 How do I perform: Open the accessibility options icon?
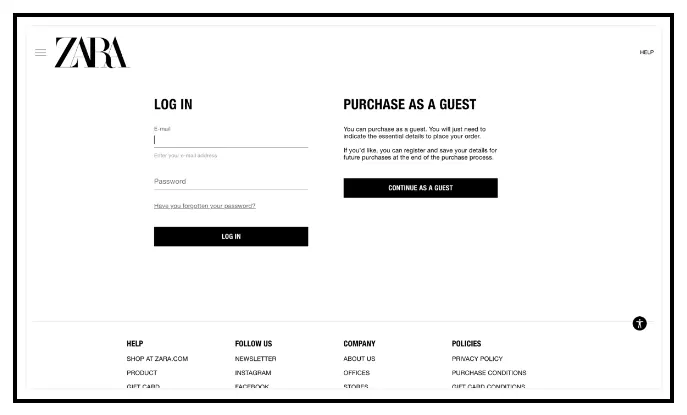click(x=639, y=323)
